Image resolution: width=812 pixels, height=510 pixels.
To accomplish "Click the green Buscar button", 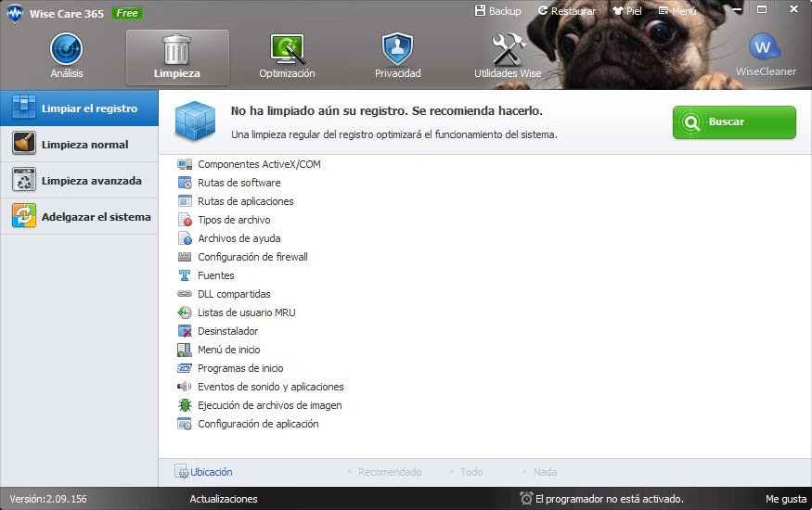I will [x=734, y=122].
